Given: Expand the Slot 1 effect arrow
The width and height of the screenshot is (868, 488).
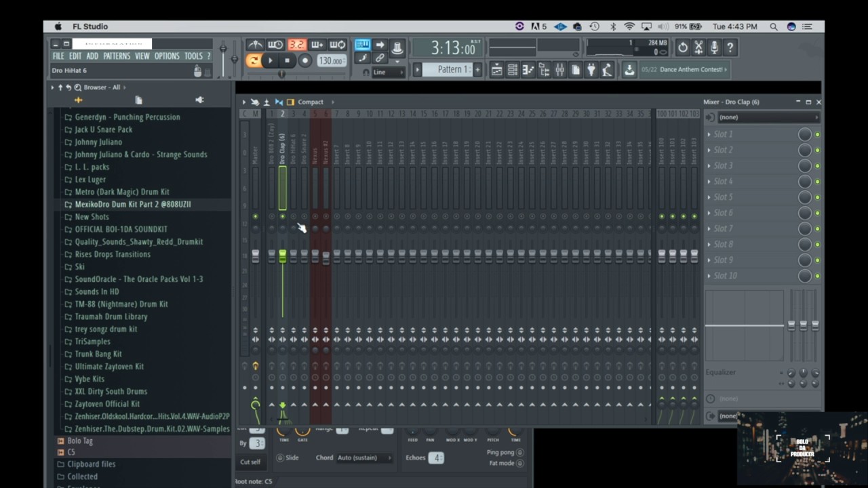Looking at the screenshot, I should point(709,134).
